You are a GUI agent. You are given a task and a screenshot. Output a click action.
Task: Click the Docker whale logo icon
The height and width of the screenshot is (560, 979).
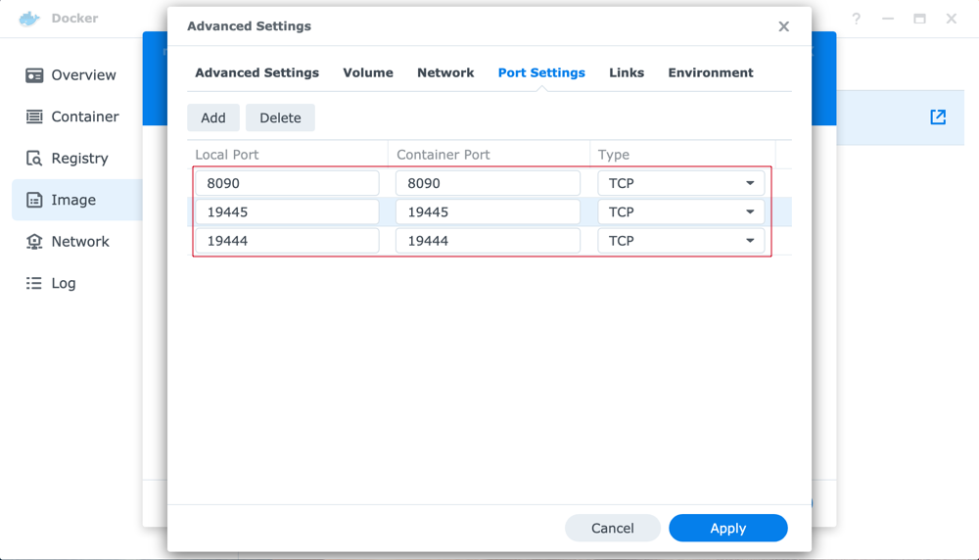(29, 19)
